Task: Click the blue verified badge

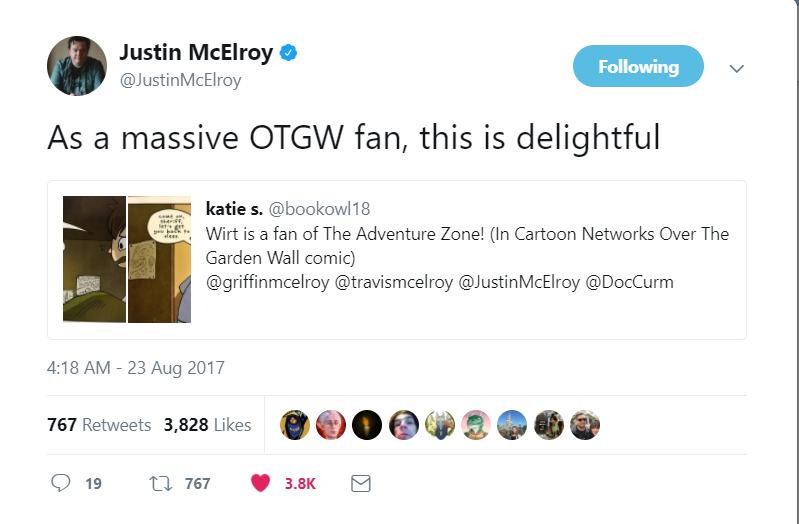Action: (289, 53)
